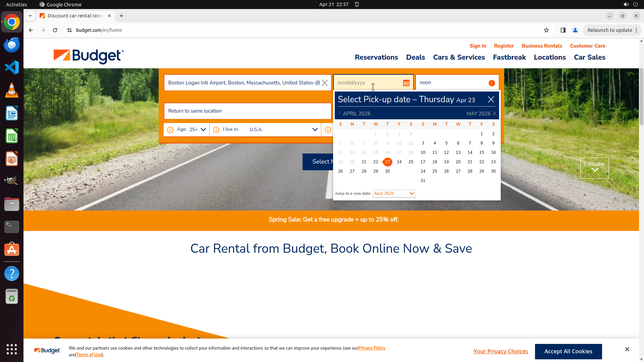Open the Thunderbird mail app in the dock

point(12,45)
